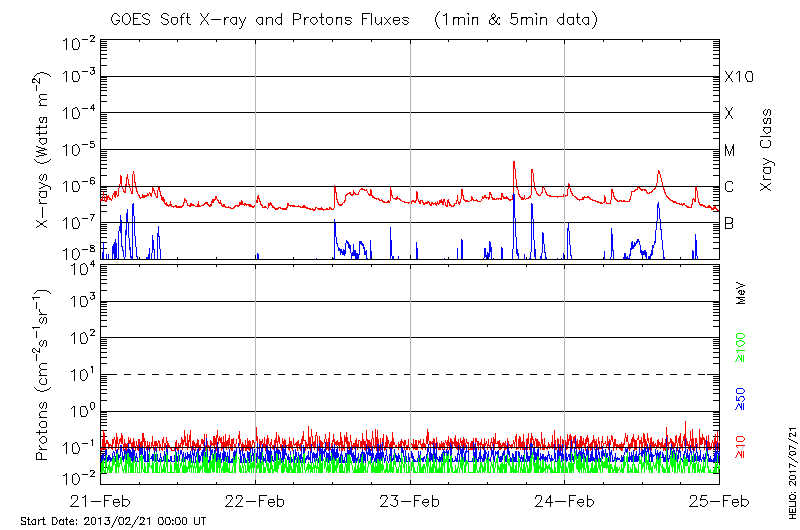Click the tallest red X-ray flare peak

click(x=514, y=162)
